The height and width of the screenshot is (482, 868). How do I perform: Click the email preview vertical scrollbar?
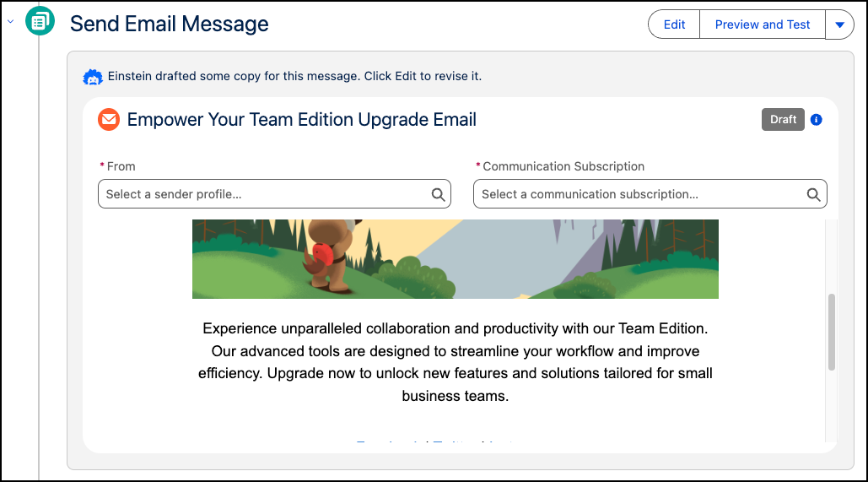point(832,332)
